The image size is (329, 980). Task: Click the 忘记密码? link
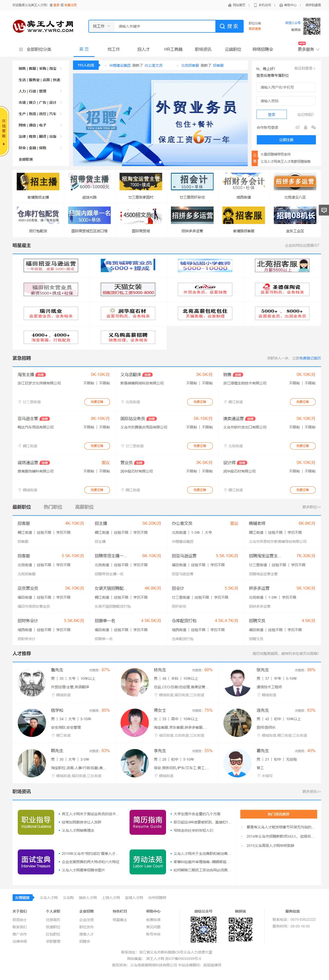(305, 115)
